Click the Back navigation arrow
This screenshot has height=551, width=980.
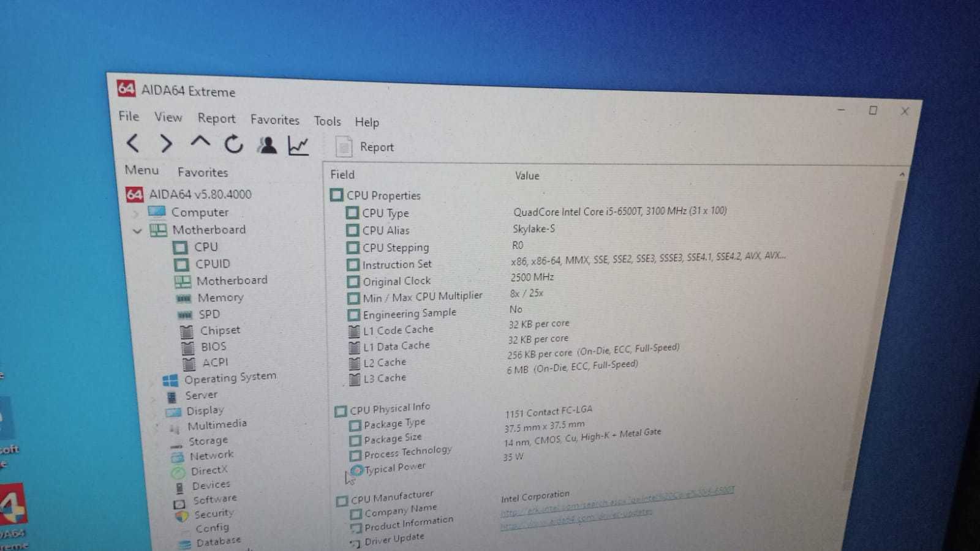coord(133,143)
